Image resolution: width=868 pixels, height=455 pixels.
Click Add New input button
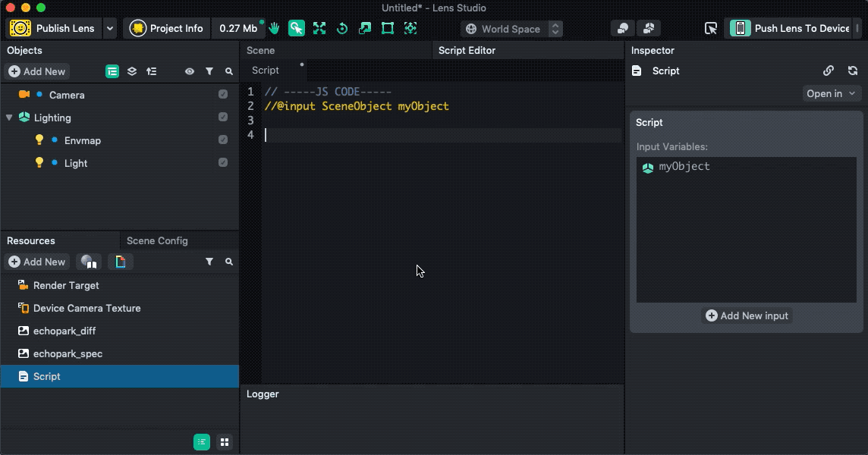click(747, 315)
